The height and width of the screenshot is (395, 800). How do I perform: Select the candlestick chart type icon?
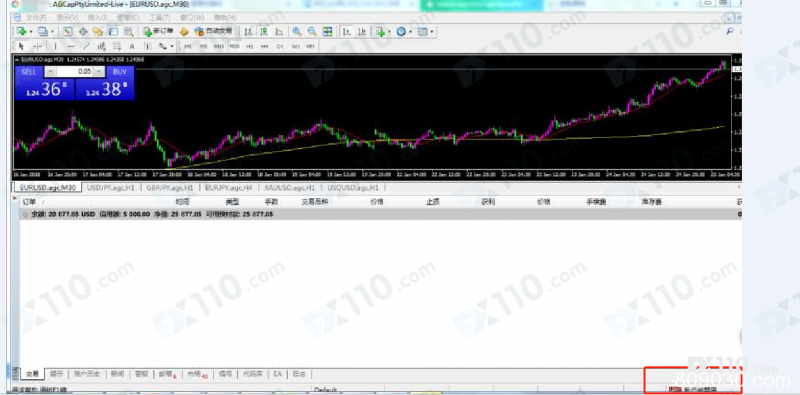264,32
